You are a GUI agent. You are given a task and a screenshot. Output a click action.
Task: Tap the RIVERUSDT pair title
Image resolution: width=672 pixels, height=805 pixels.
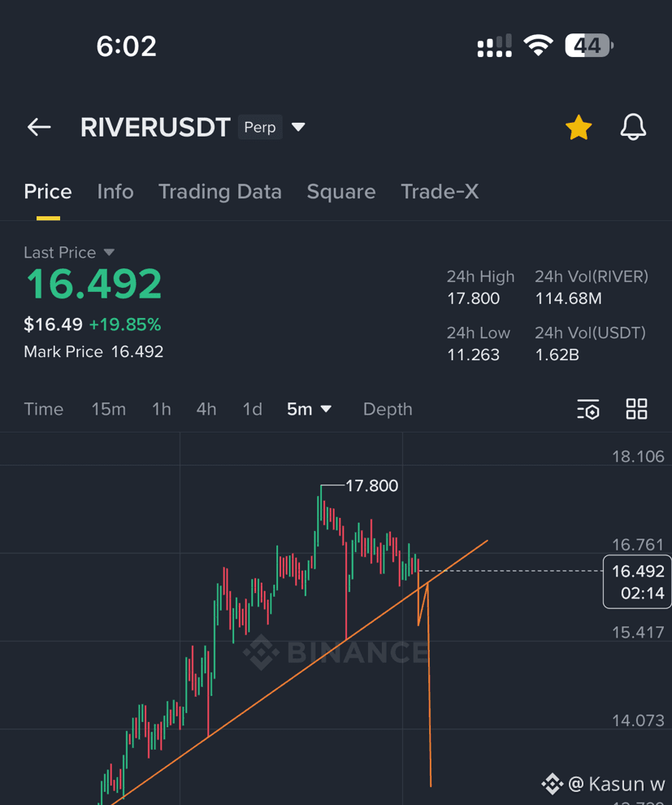pos(155,128)
